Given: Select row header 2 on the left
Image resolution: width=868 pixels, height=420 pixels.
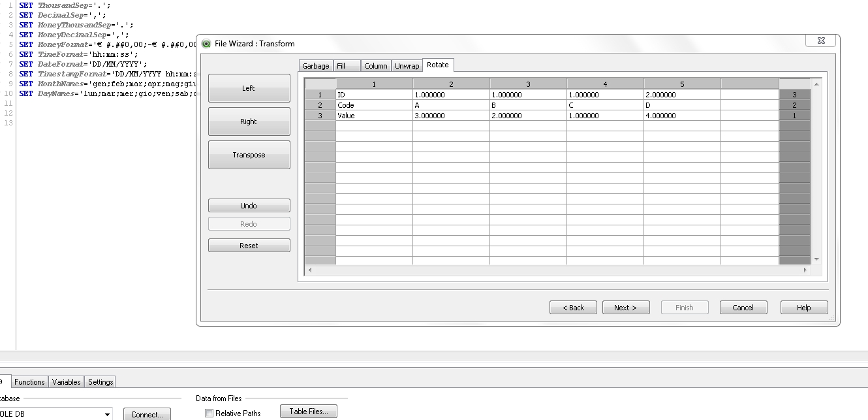Looking at the screenshot, I should click(320, 105).
